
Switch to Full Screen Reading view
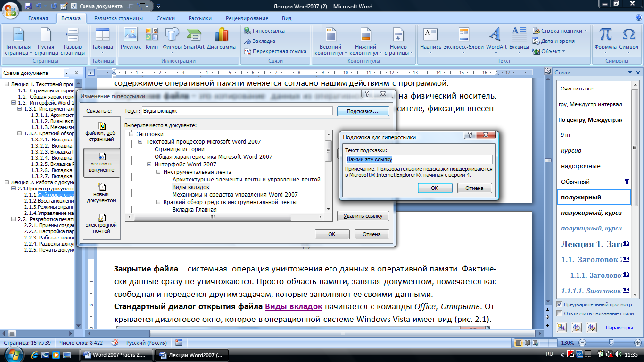(x=528, y=343)
